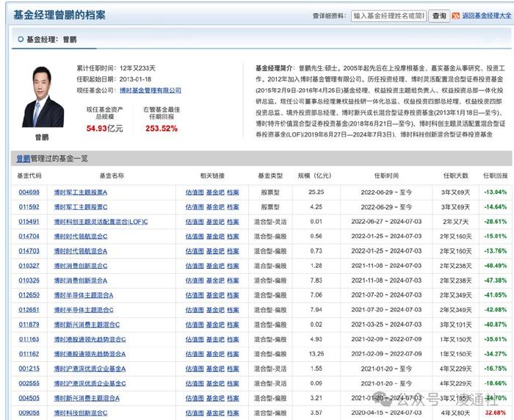Open fund 博时新兴消费主题混合A
This screenshot has height=420, width=514.
coord(87,399)
